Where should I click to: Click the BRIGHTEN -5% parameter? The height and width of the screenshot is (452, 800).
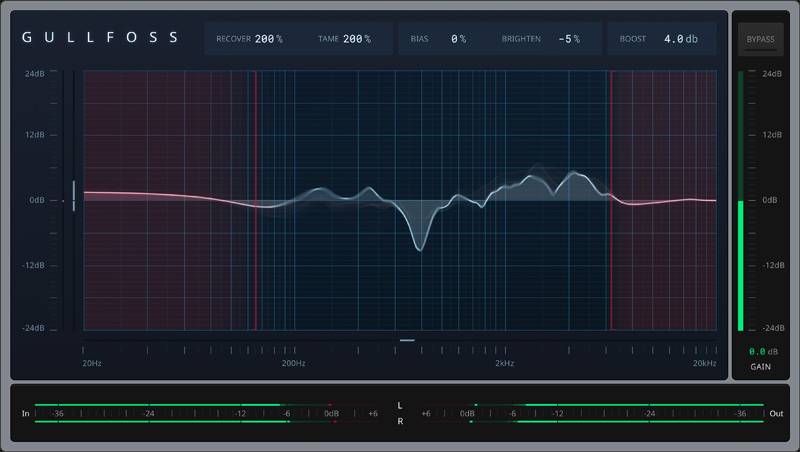click(568, 39)
